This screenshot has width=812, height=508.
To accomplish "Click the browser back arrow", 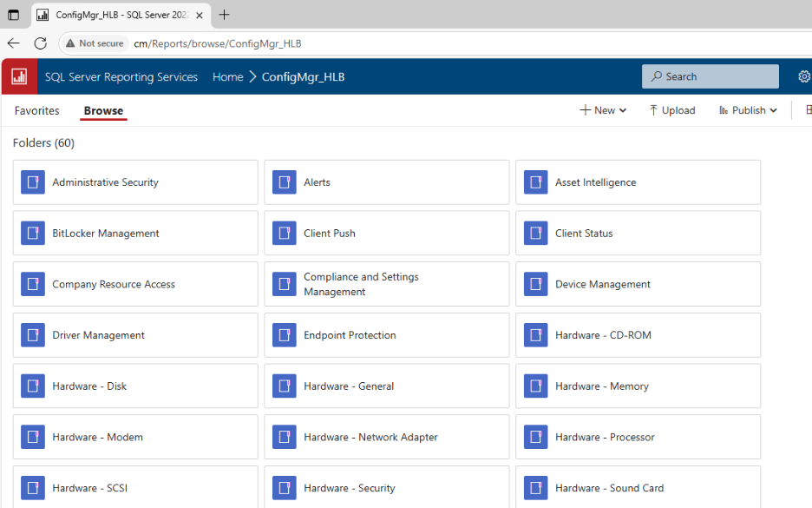I will (13, 43).
